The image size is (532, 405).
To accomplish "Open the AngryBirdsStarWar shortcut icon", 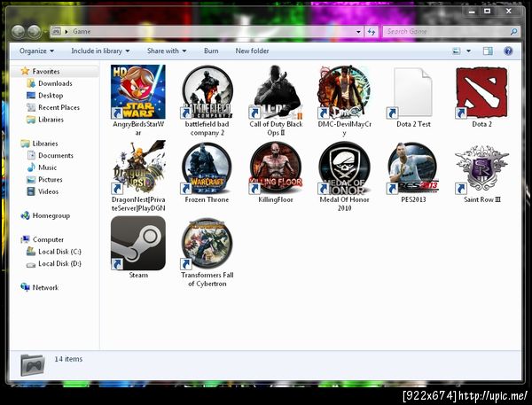I will click(x=138, y=91).
